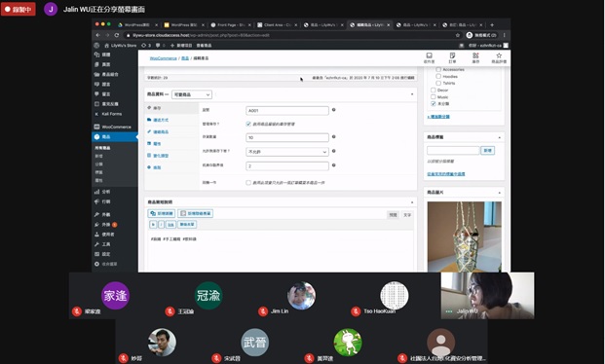
Task: Open the Chrome three-dot menu
Action: click(505, 35)
